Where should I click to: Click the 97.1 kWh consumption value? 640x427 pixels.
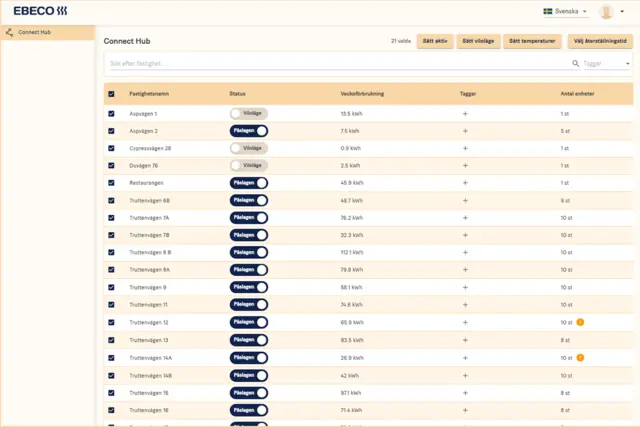click(351, 393)
